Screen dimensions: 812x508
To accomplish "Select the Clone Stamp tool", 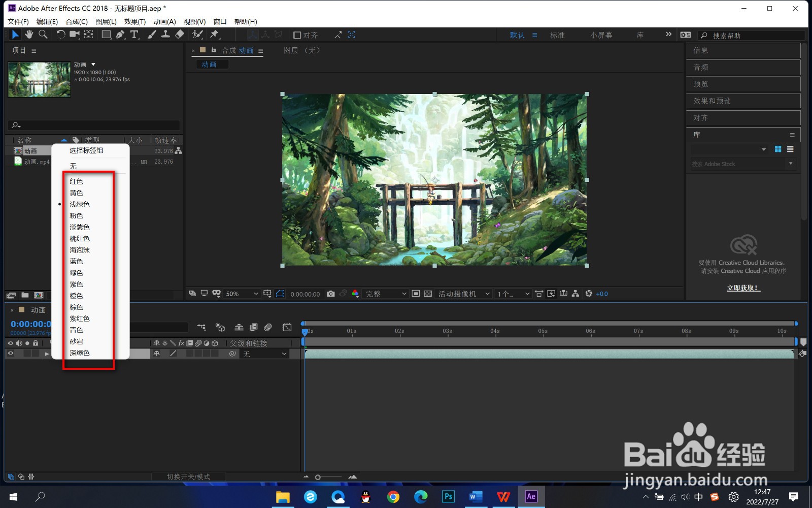I will (165, 35).
